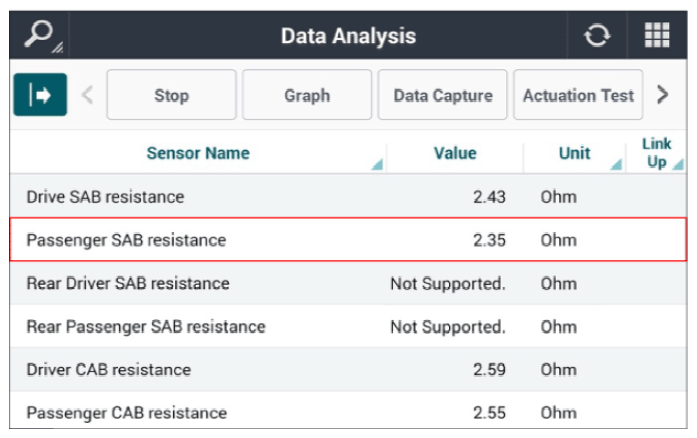Sort by Unit column arrow
Viewport: 697px width, 438px height.
(x=617, y=165)
